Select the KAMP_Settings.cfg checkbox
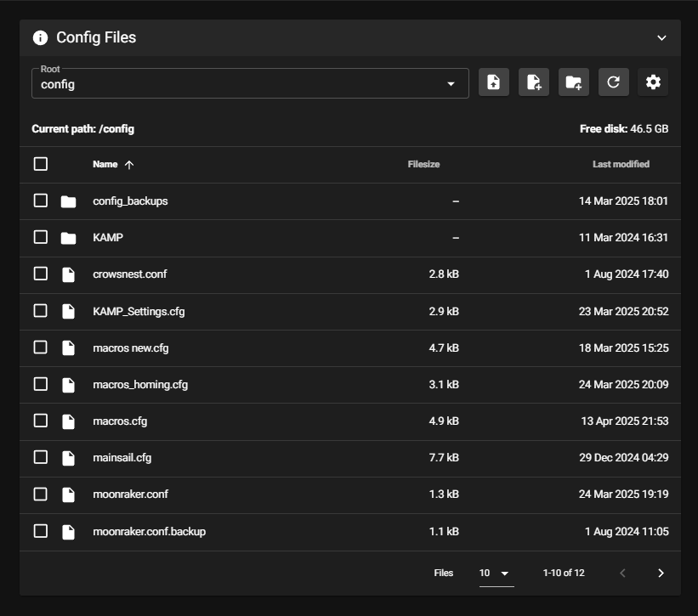This screenshot has width=698, height=616. click(x=41, y=310)
